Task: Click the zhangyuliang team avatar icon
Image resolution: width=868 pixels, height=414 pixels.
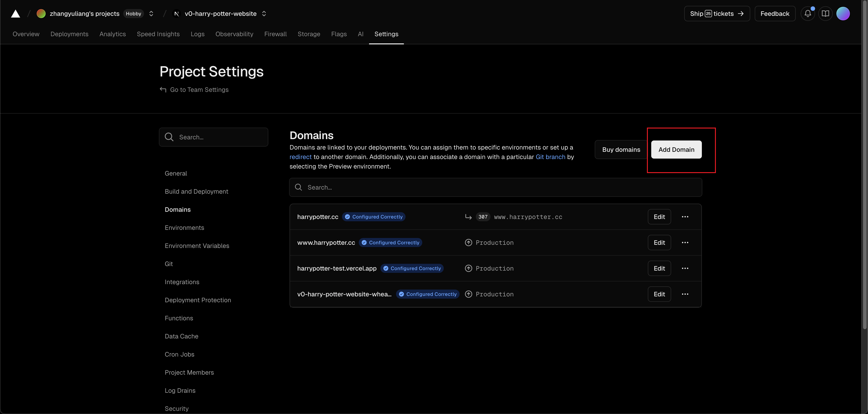Action: click(41, 14)
